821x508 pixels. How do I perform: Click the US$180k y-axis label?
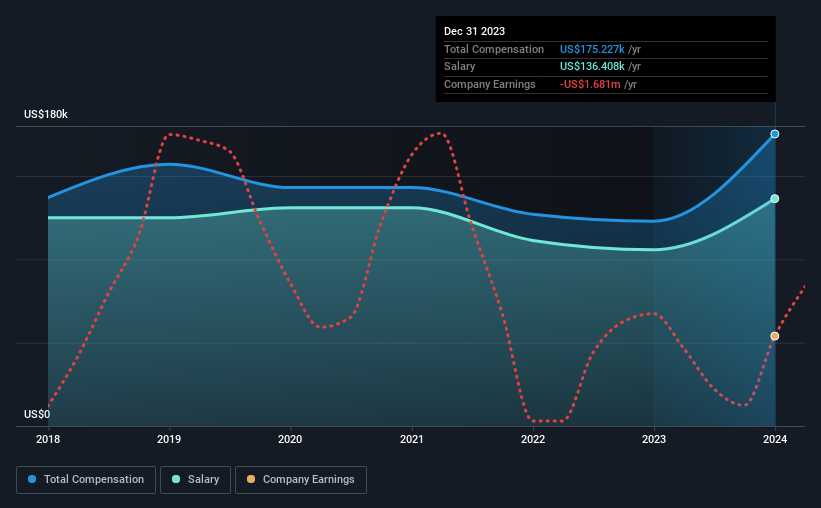[x=46, y=114]
